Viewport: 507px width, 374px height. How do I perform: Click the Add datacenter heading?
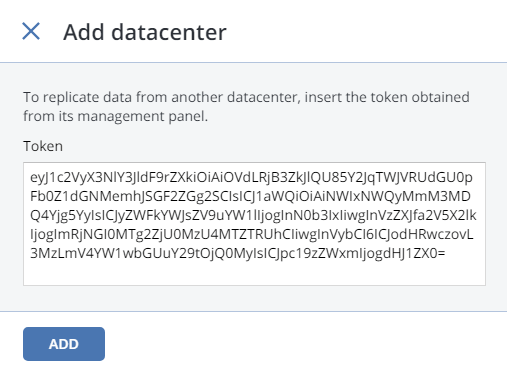point(145,32)
